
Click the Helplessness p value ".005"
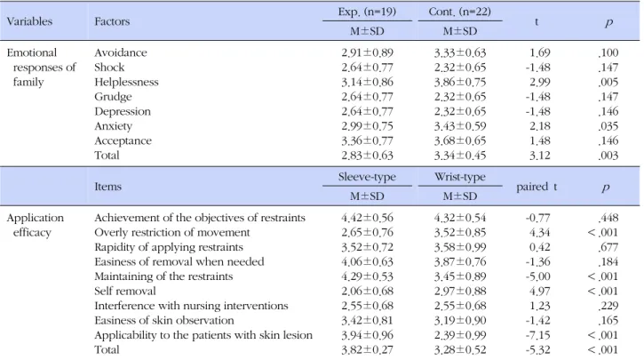[608, 82]
